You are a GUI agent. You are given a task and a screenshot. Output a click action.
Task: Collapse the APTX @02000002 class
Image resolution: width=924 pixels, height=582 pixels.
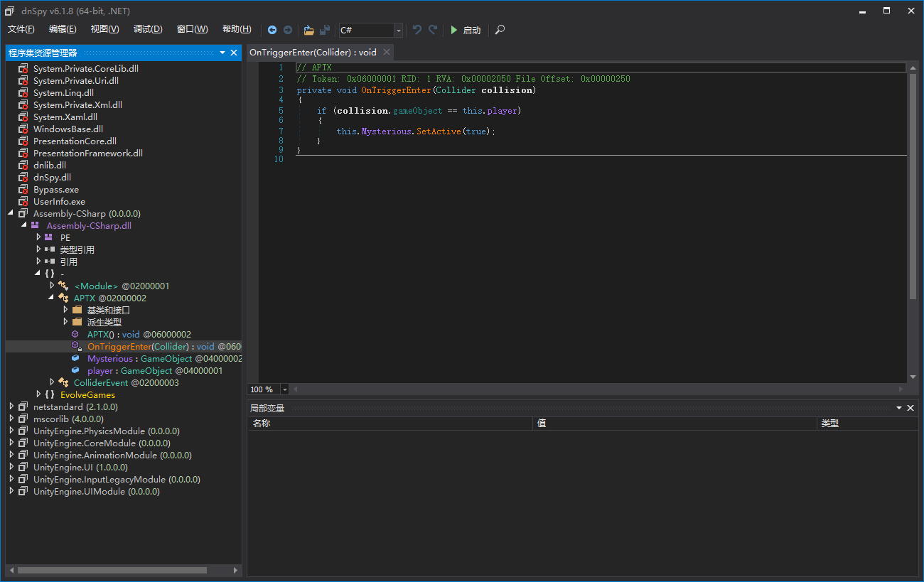click(x=52, y=298)
